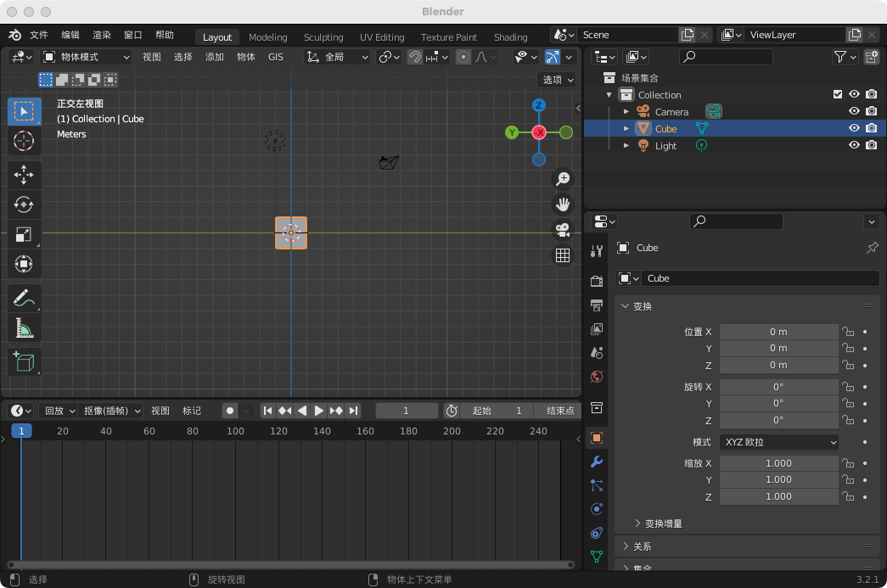Jump to the next keyframe

(x=336, y=411)
